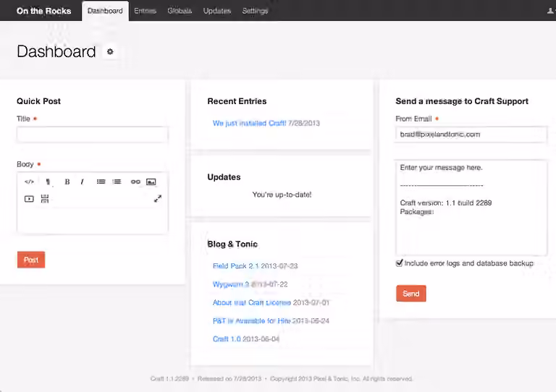
Task: Click the Recent Entries widget heading
Action: coord(237,101)
